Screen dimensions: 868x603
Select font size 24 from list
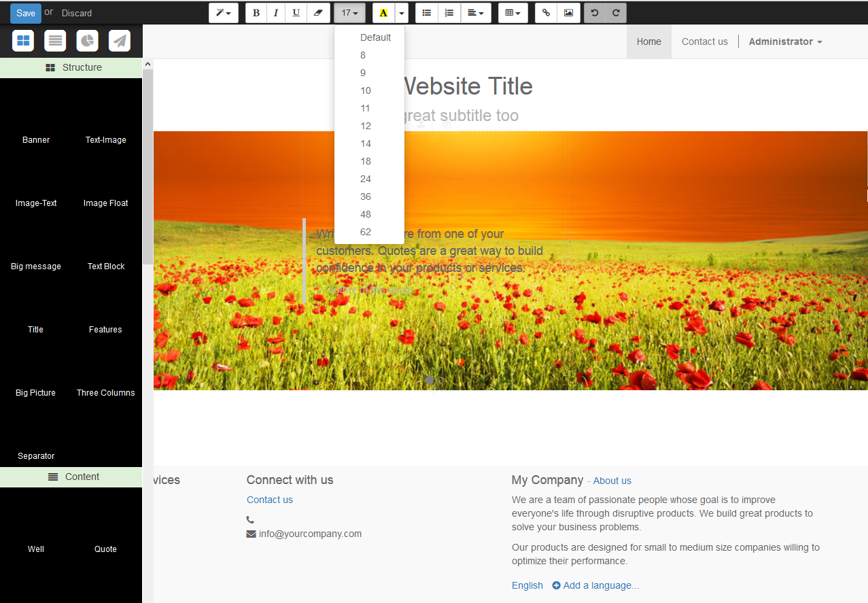pos(366,179)
